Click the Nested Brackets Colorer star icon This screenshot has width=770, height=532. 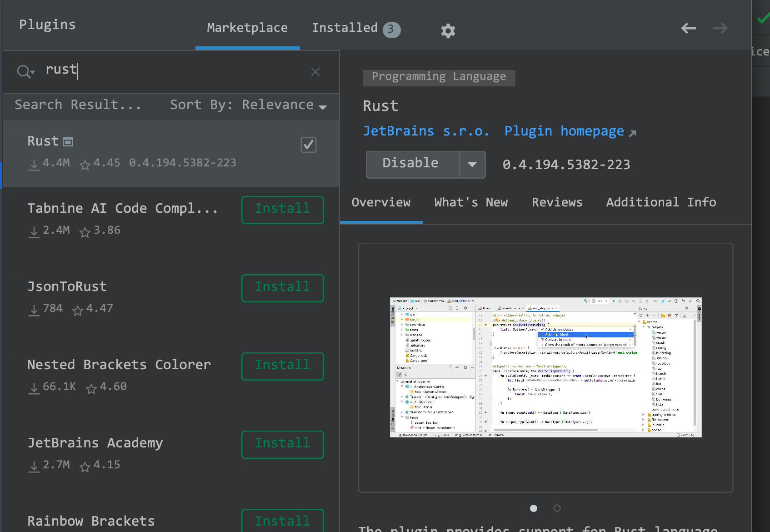click(91, 388)
